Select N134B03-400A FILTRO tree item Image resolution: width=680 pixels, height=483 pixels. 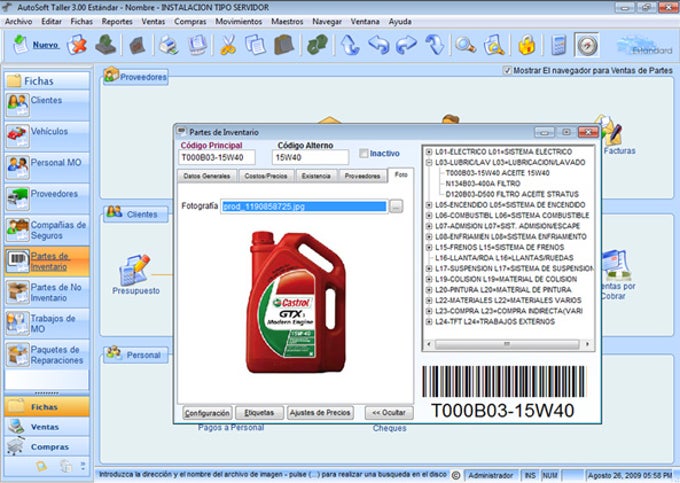point(483,183)
